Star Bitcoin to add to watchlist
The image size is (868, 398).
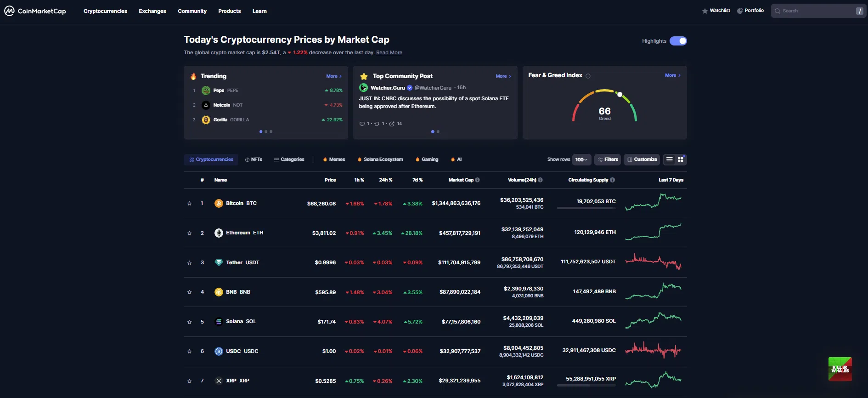pos(189,204)
